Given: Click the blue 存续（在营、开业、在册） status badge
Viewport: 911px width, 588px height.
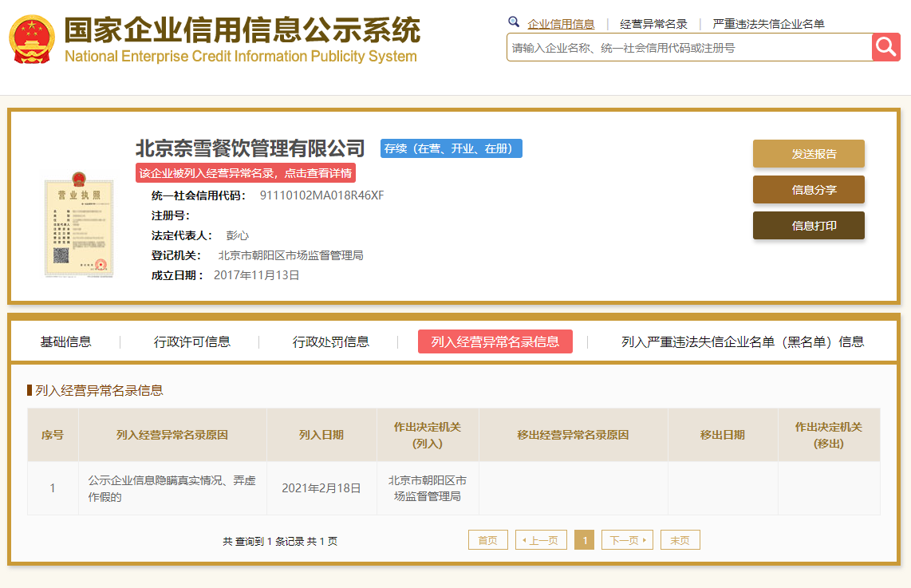Looking at the screenshot, I should (451, 148).
